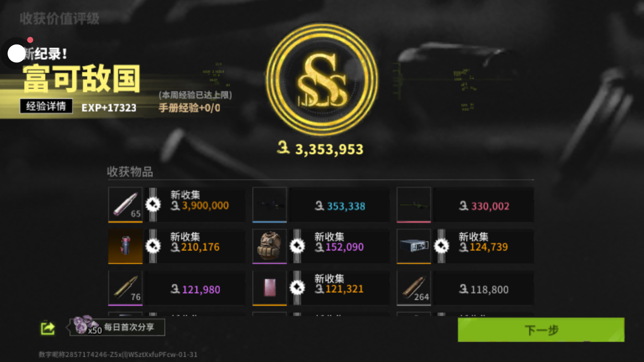Tap the new collection badge beside 3,900,000
644x362 pixels.
pos(153,204)
